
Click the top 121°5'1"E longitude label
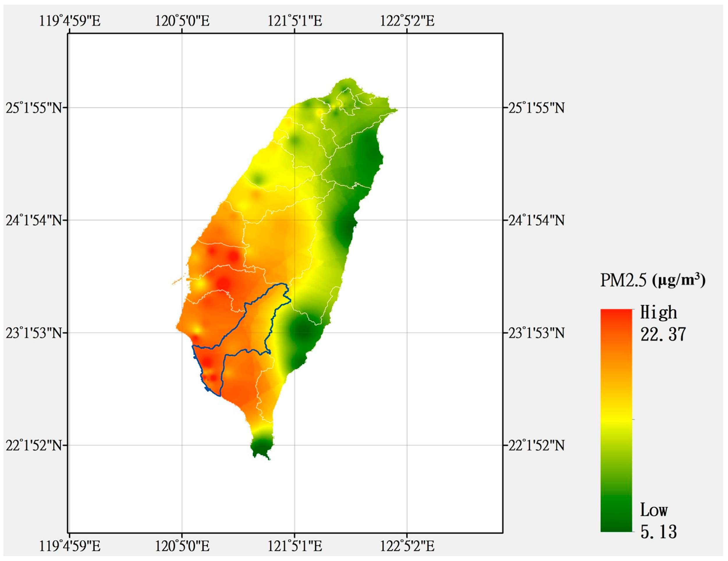coord(295,21)
